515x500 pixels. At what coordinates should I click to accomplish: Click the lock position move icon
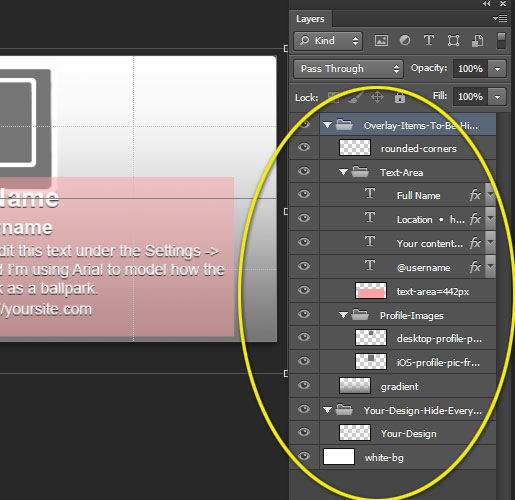pyautogui.click(x=377, y=97)
